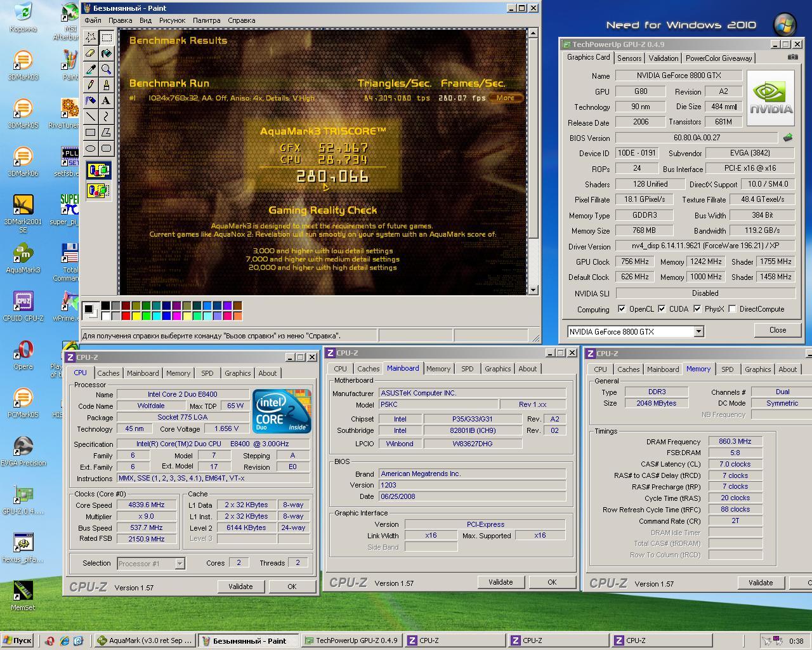Select the Text tool in Paint
Image resolution: width=812 pixels, height=650 pixels.
pyautogui.click(x=106, y=101)
